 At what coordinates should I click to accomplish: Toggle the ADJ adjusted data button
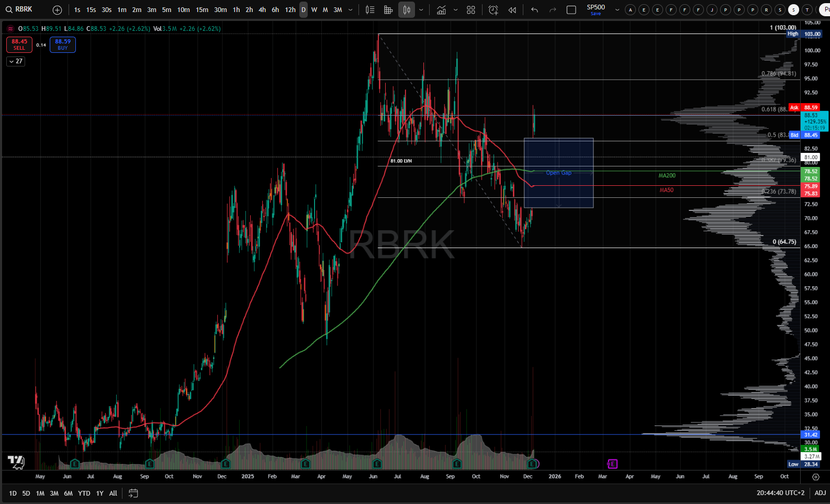pos(820,493)
